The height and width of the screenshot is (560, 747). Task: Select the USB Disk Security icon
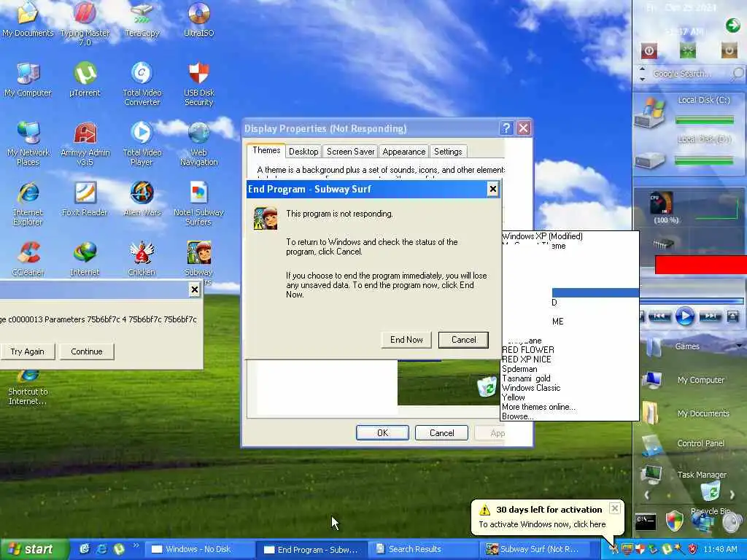pyautogui.click(x=198, y=84)
